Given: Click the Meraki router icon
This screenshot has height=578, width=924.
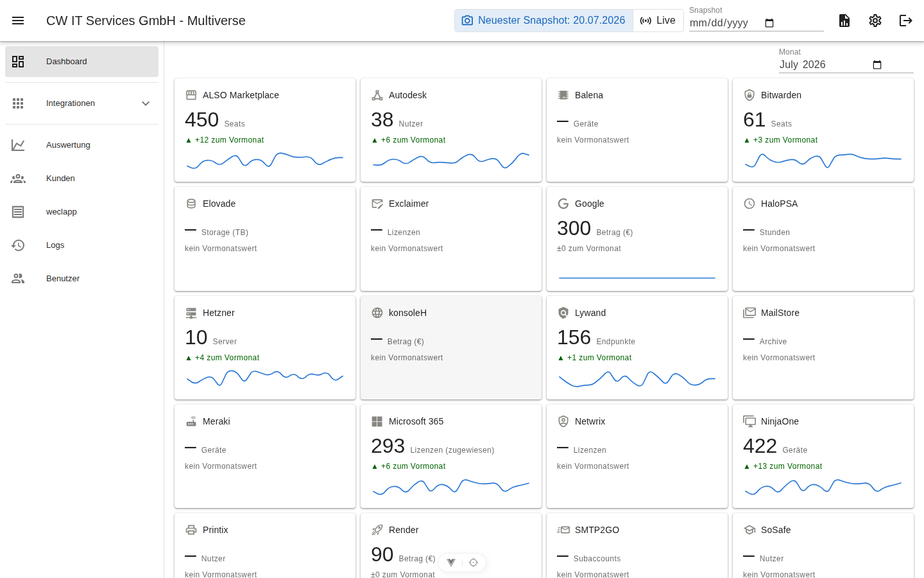Looking at the screenshot, I should (191, 421).
